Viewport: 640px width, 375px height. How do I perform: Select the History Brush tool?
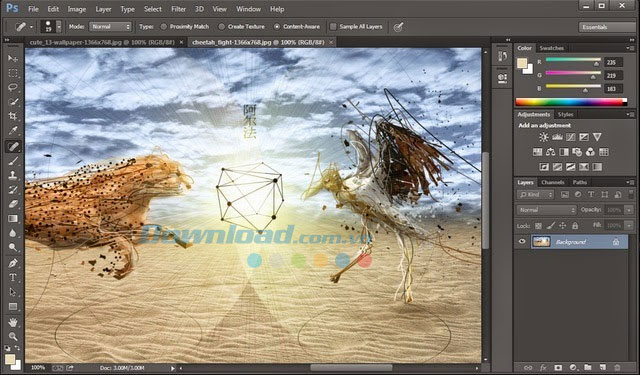pos(13,190)
